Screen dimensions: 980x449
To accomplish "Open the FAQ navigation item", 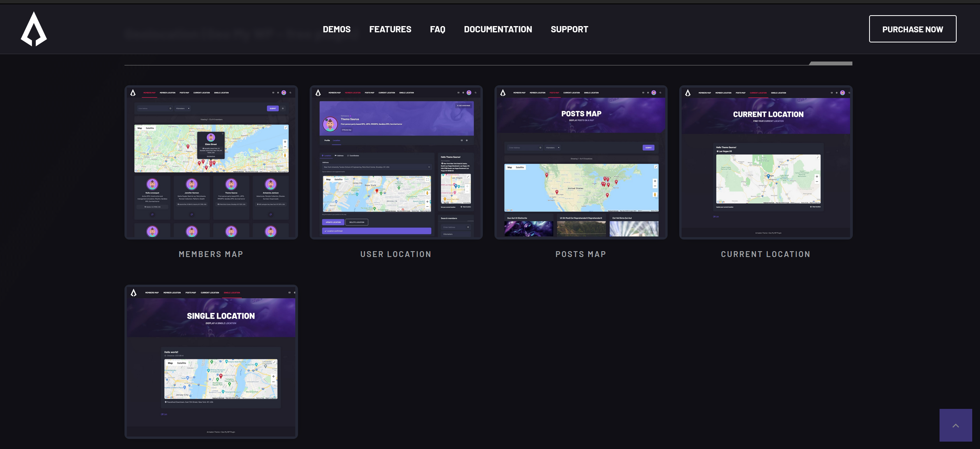I will click(437, 29).
